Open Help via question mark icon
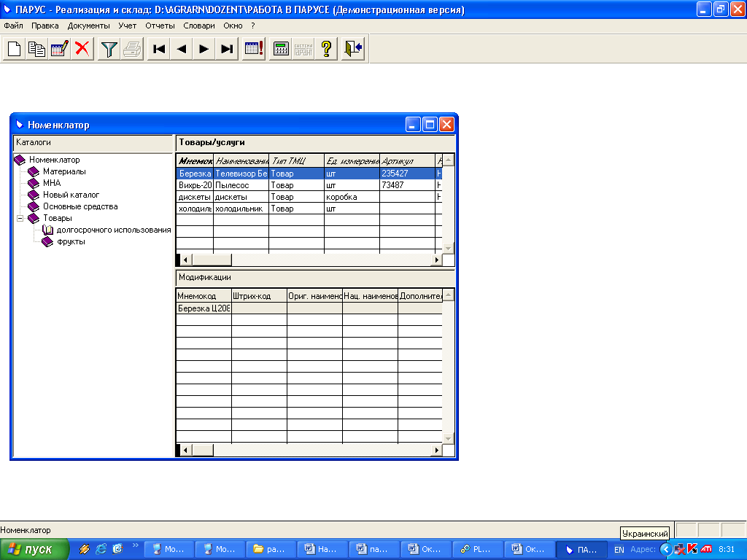Image resolution: width=747 pixels, height=560 pixels. click(326, 49)
